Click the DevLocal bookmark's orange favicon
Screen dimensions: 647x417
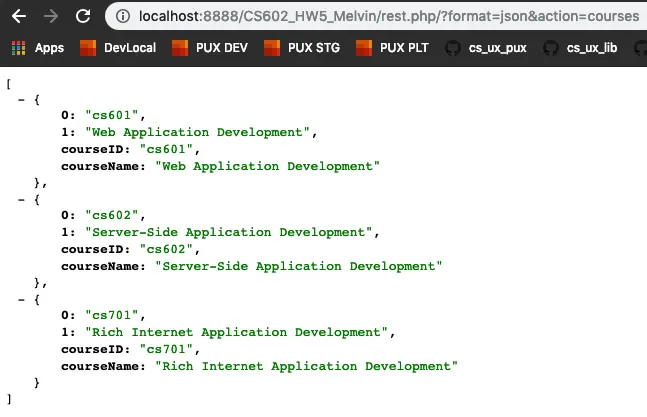coord(88,48)
